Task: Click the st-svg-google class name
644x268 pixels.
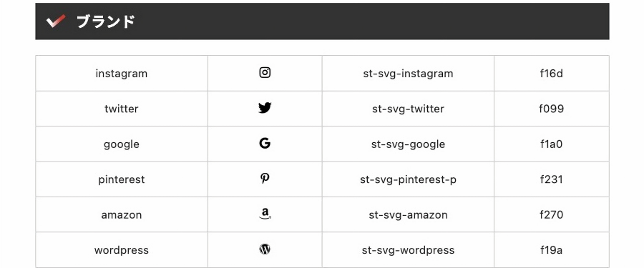Action: (x=408, y=144)
